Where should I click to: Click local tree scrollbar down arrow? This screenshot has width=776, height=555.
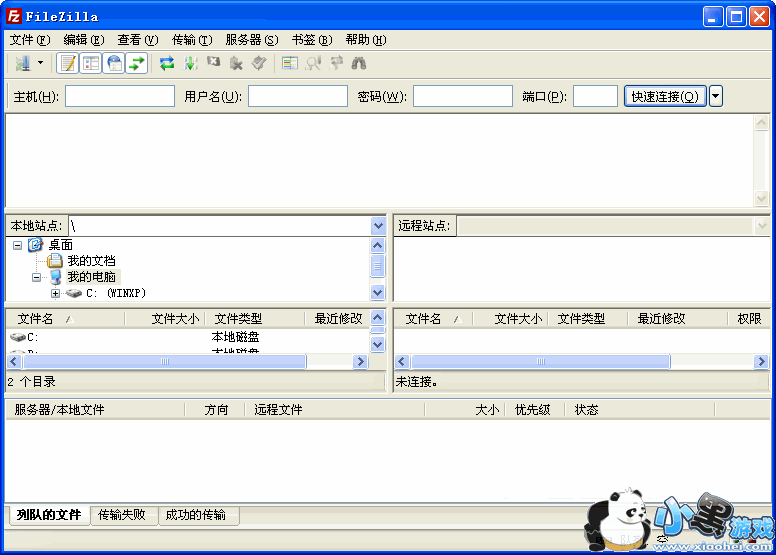coord(378,293)
